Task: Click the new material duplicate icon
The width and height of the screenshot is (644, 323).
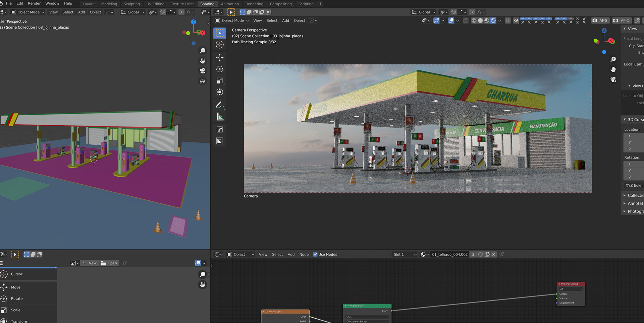Action: tap(487, 255)
